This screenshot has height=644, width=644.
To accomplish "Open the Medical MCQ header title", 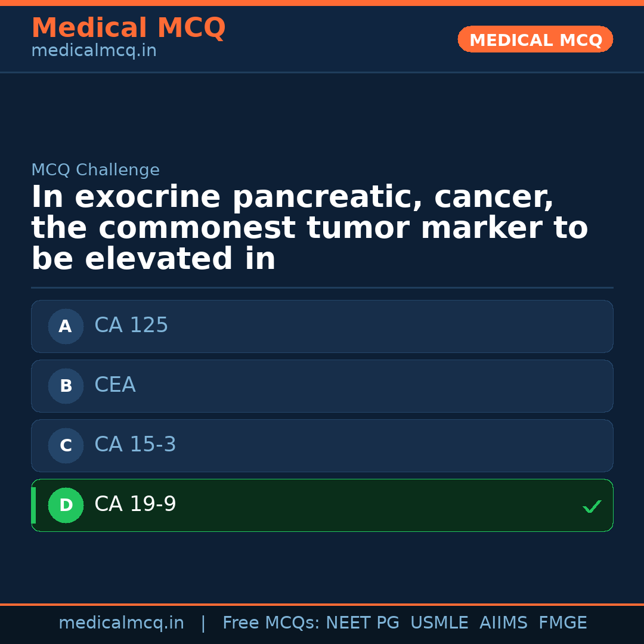I will pyautogui.click(x=128, y=28).
